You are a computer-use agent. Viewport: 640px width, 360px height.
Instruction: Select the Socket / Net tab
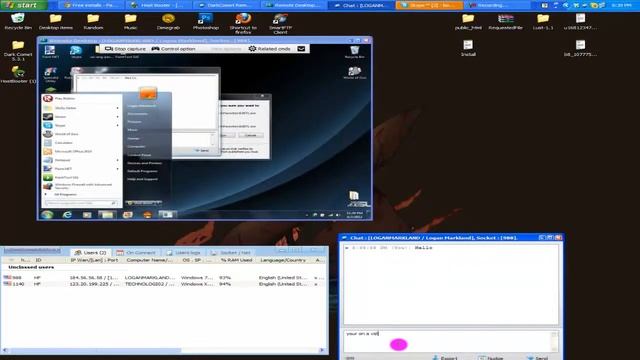231,253
